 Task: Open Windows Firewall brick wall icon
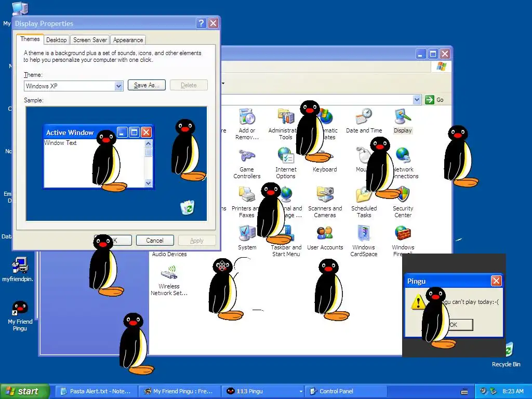pos(403,233)
